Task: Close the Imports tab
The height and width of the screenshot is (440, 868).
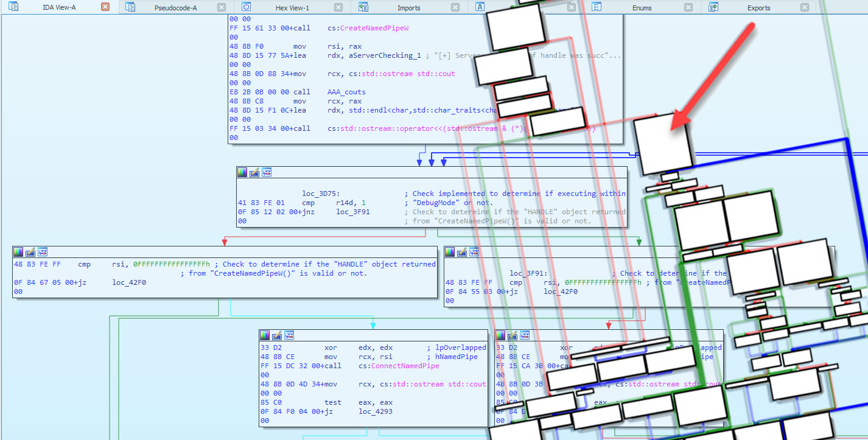Action: (x=455, y=7)
